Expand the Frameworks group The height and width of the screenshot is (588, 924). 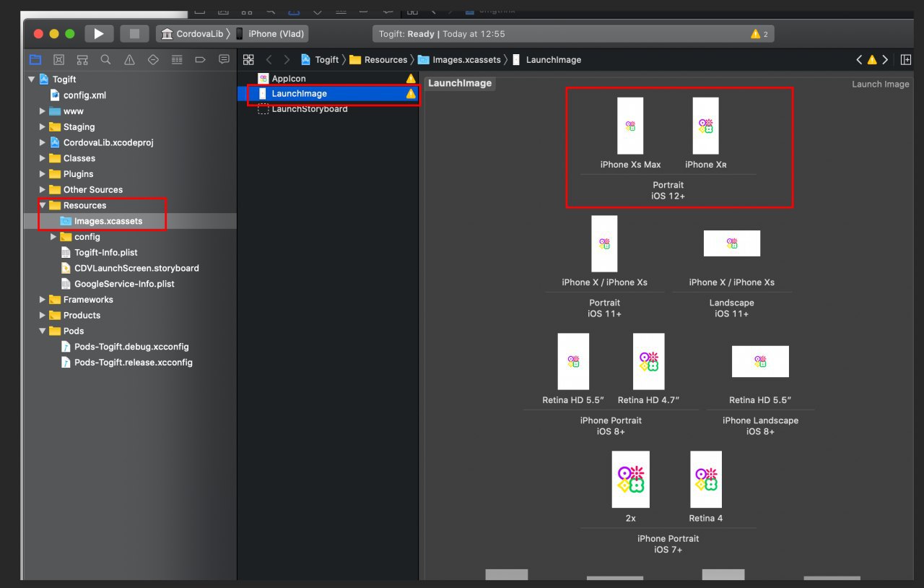tap(43, 300)
